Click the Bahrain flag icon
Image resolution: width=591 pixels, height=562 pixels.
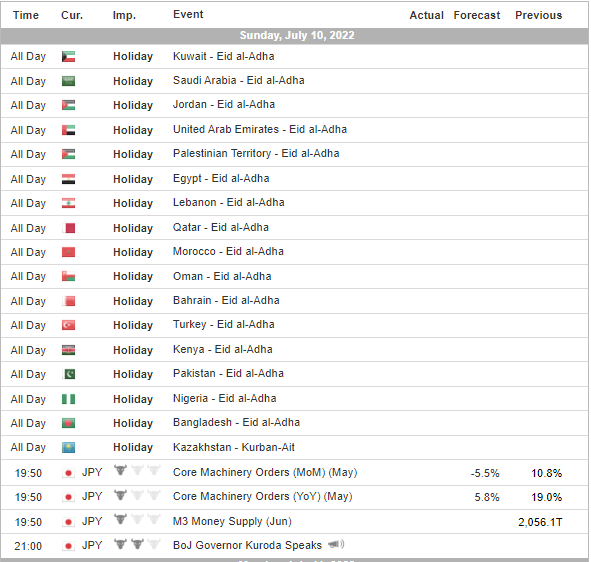pyautogui.click(x=69, y=301)
